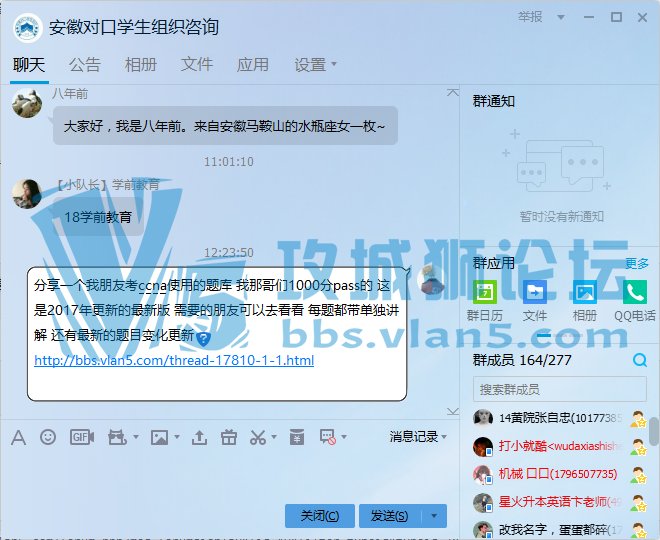Open the font settings A icon
The image size is (660, 540).
tap(18, 437)
